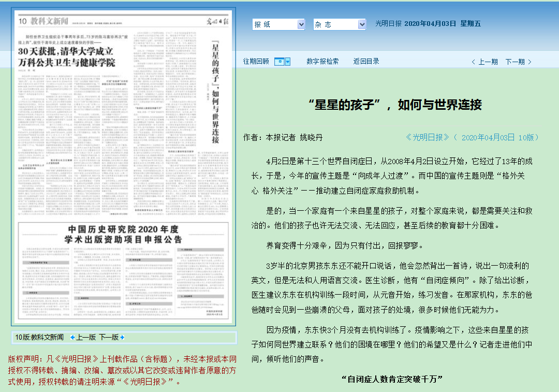Click the right arrow beside 下一版
This screenshot has height=392, width=559.
tap(122, 337)
